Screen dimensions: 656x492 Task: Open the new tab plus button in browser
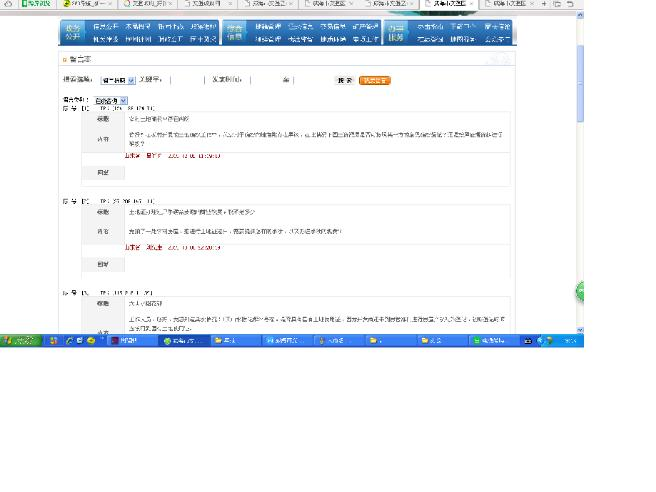tap(543, 4)
